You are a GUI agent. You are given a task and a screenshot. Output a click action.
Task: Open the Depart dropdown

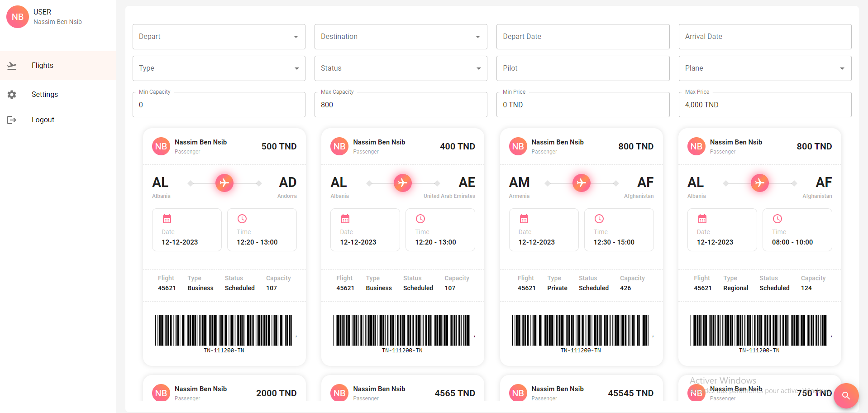(219, 37)
